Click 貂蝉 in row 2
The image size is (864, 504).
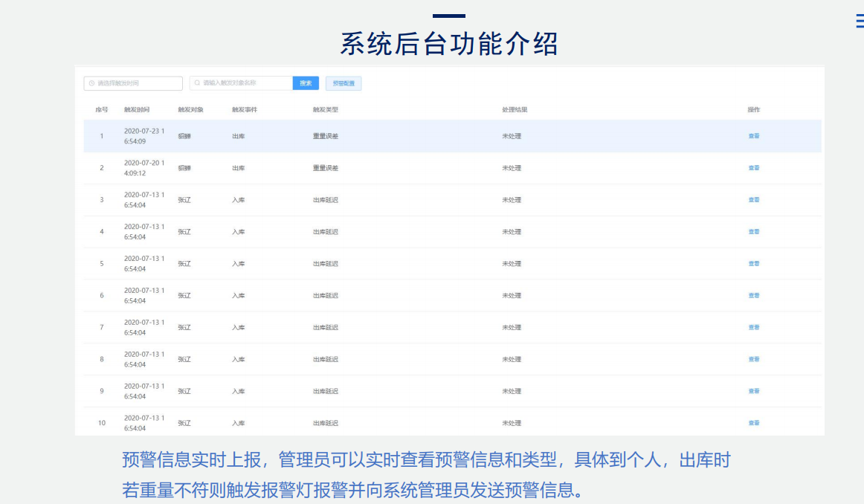(x=184, y=168)
